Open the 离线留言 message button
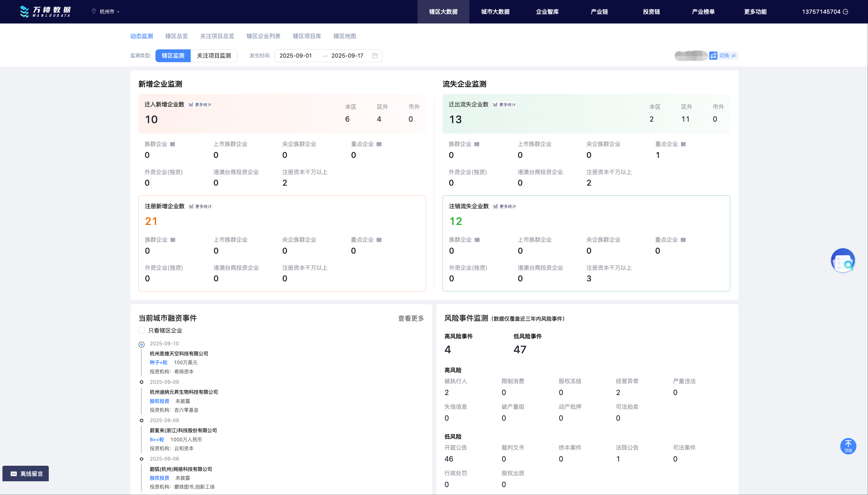Screen dimensions: 868x495 point(26,474)
